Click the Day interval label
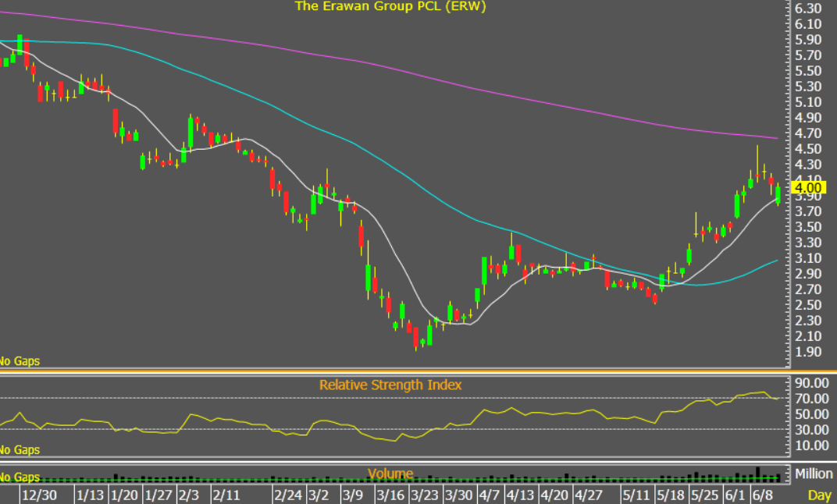Image resolution: width=837 pixels, height=504 pixels. click(x=819, y=495)
